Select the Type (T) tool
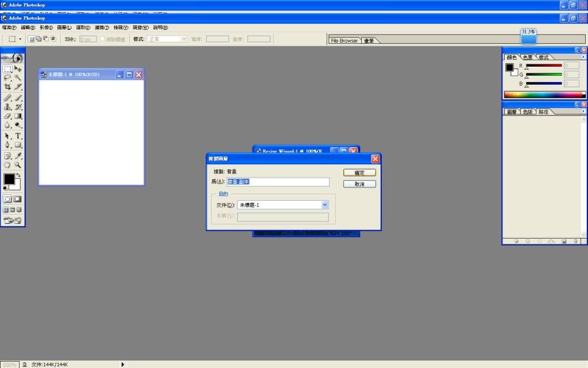The width and height of the screenshot is (588, 368). click(18, 136)
